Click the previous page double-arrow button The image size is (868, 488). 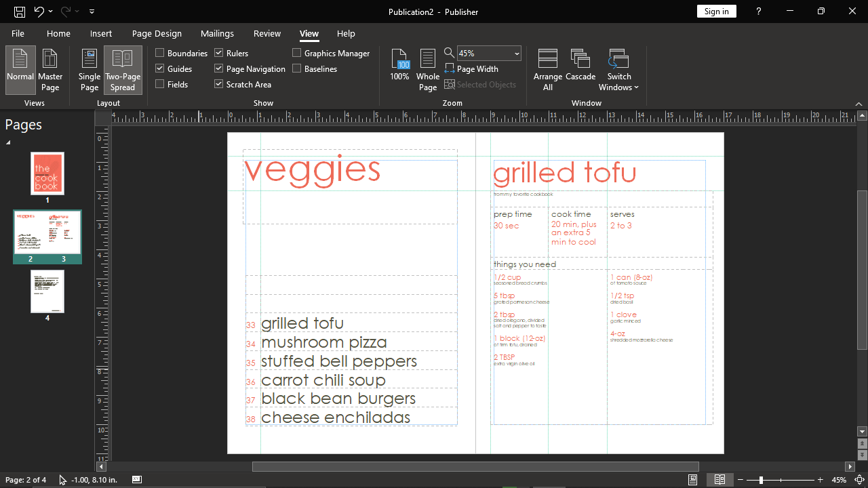pyautogui.click(x=862, y=443)
